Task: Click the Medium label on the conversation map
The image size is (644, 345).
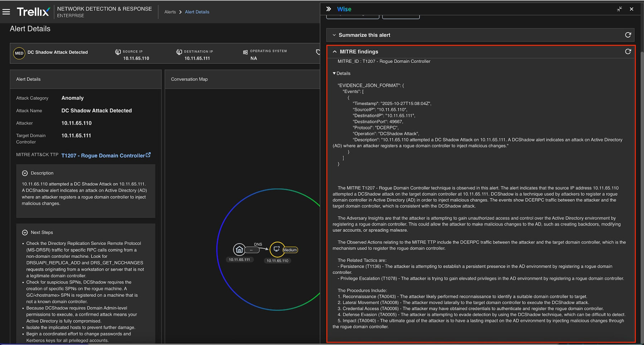Action: tap(290, 250)
